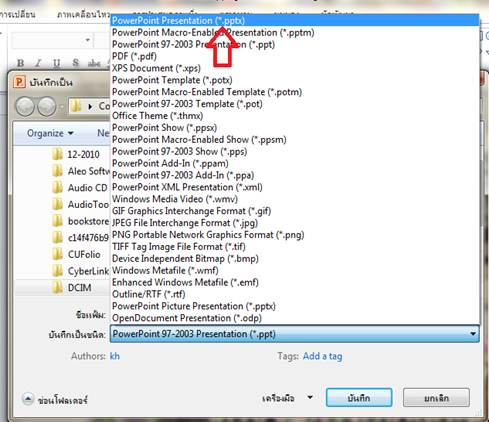The width and height of the screenshot is (489, 422).
Task: Click the ยกเลิก cancel button
Action: click(x=436, y=398)
